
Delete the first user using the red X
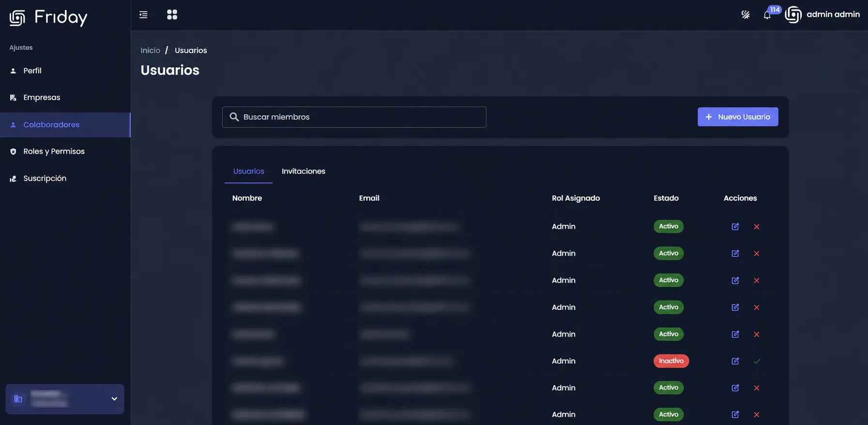(x=756, y=227)
